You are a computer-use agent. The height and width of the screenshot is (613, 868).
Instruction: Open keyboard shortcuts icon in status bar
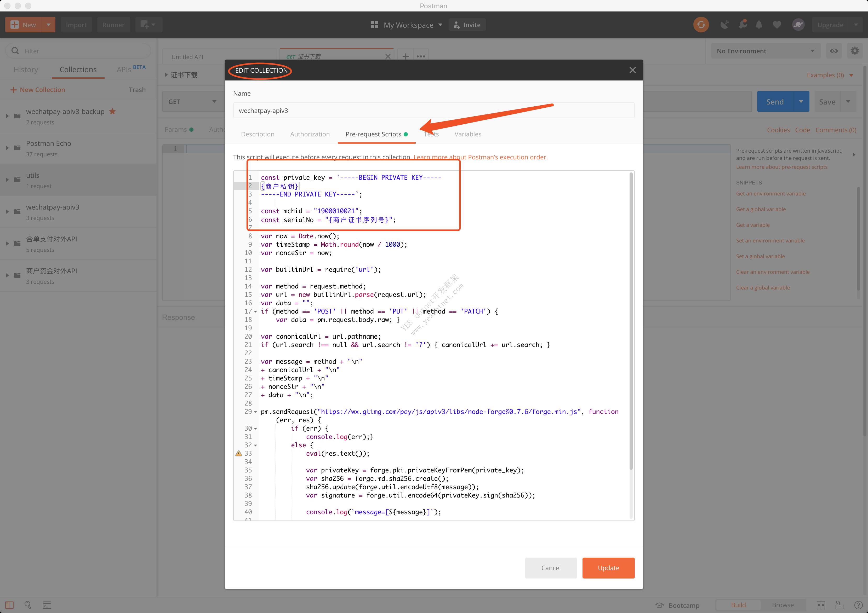click(839, 605)
